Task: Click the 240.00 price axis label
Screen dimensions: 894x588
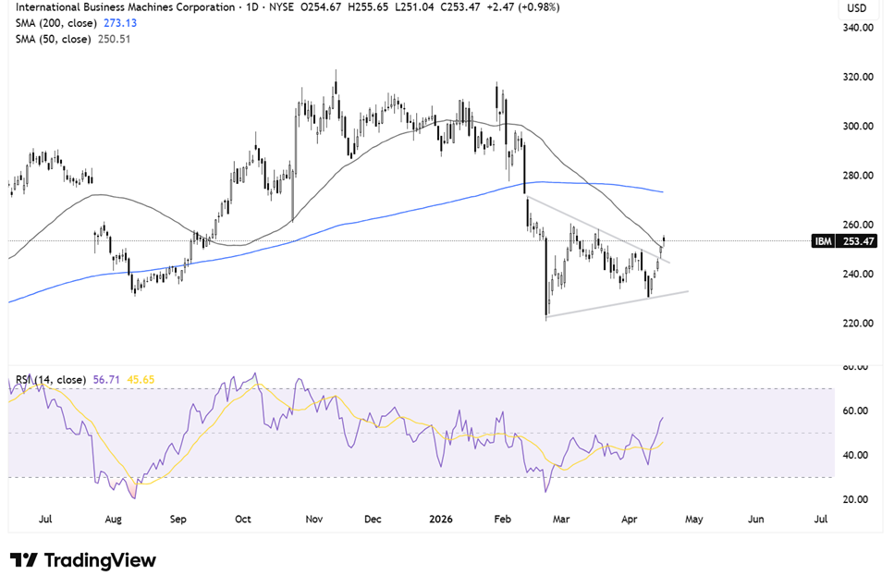Action: (x=858, y=274)
